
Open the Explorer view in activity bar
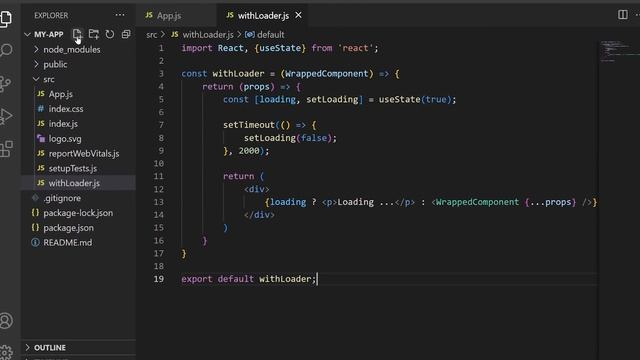(6, 18)
